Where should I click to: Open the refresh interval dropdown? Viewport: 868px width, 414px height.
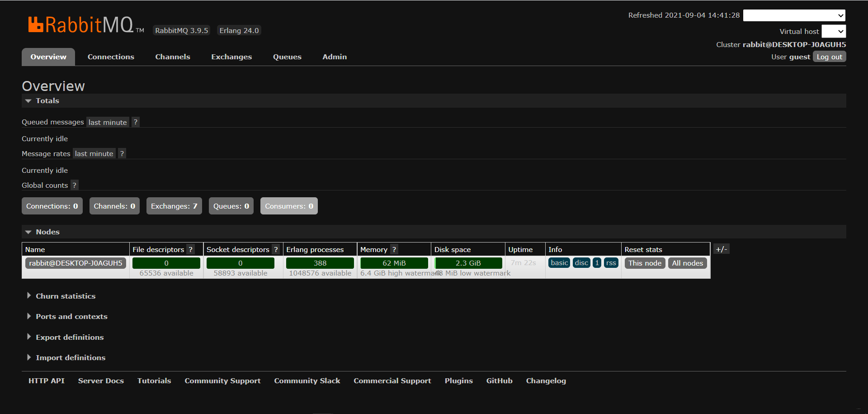(794, 15)
